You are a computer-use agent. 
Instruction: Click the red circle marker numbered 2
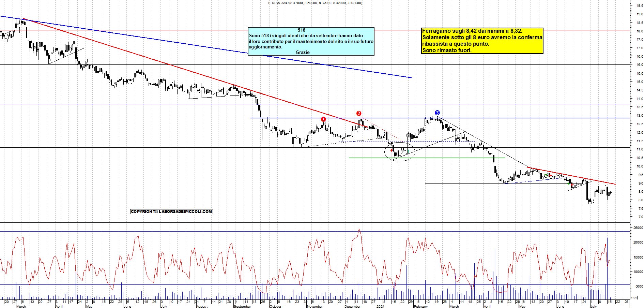tap(359, 113)
